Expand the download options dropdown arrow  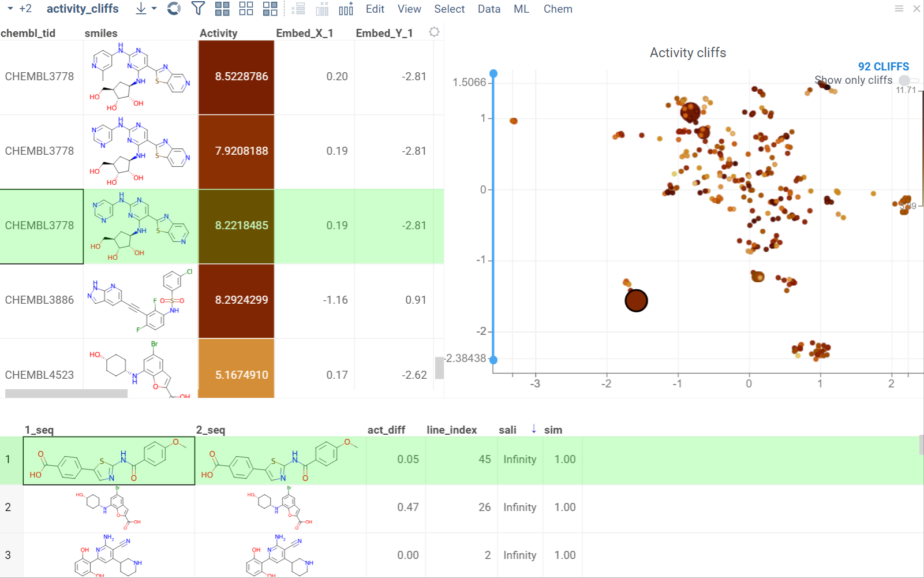point(154,9)
